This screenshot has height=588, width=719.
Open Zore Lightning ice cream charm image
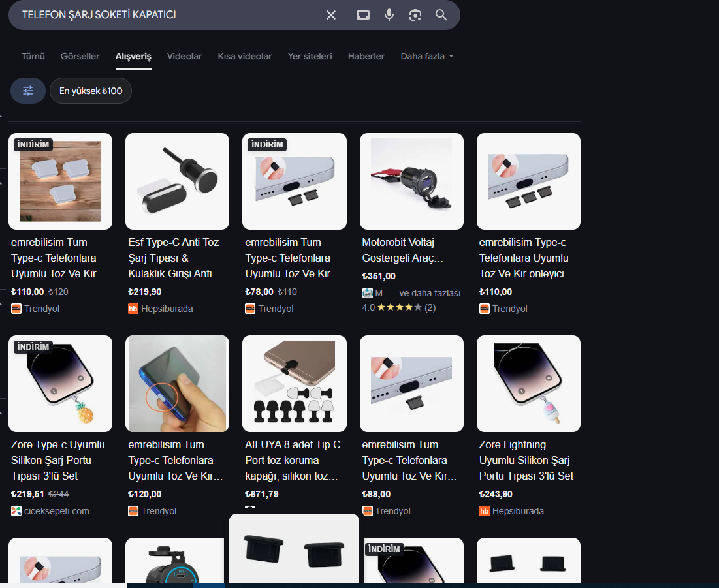click(529, 384)
